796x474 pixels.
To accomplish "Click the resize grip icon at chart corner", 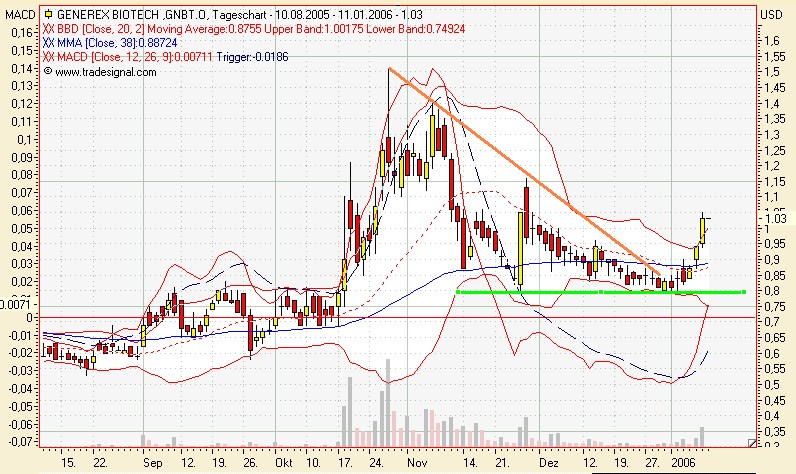I will [x=752, y=443].
